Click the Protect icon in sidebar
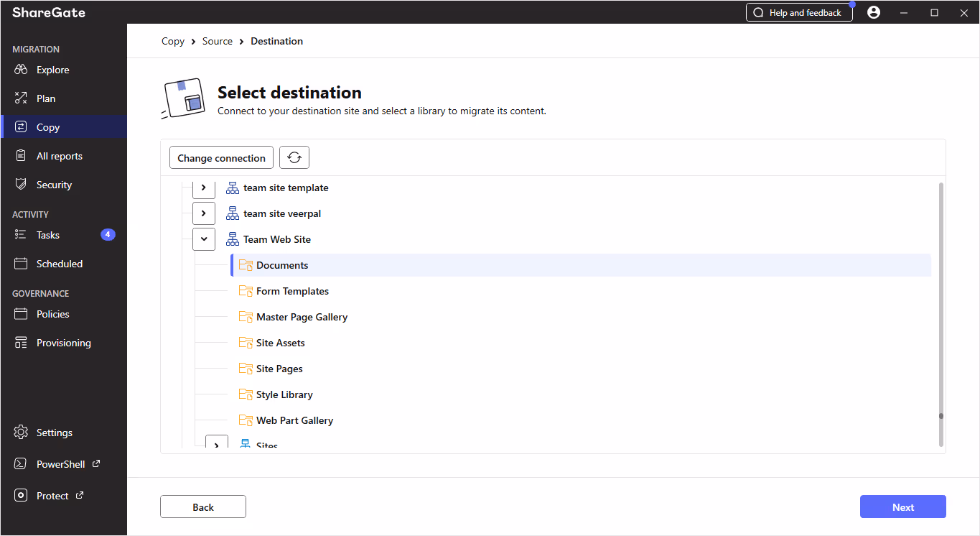980x536 pixels. point(21,496)
